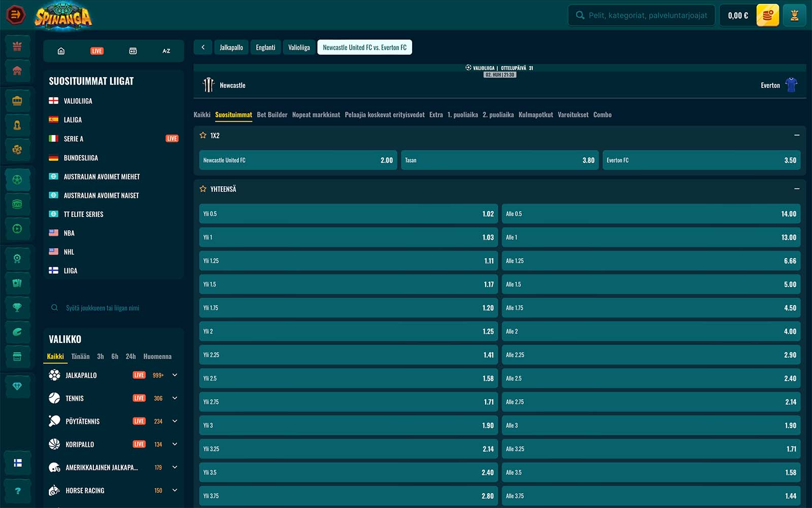The image size is (812, 508).
Task: Switch to the Bet Builder tab
Action: coord(272,115)
